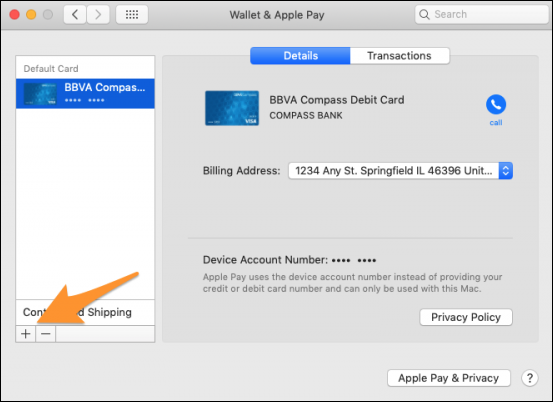The height and width of the screenshot is (402, 553).
Task: Open the Billing Address dropdown
Action: [x=400, y=171]
